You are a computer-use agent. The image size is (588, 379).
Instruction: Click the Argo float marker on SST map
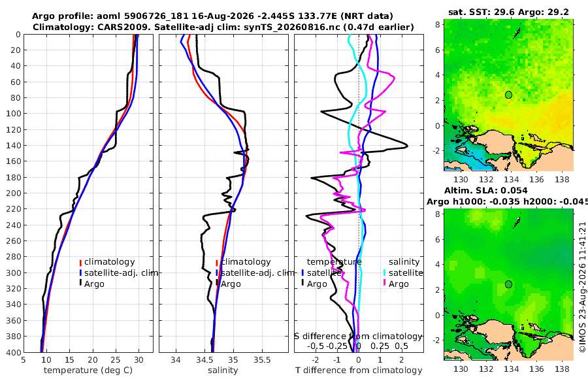(508, 95)
